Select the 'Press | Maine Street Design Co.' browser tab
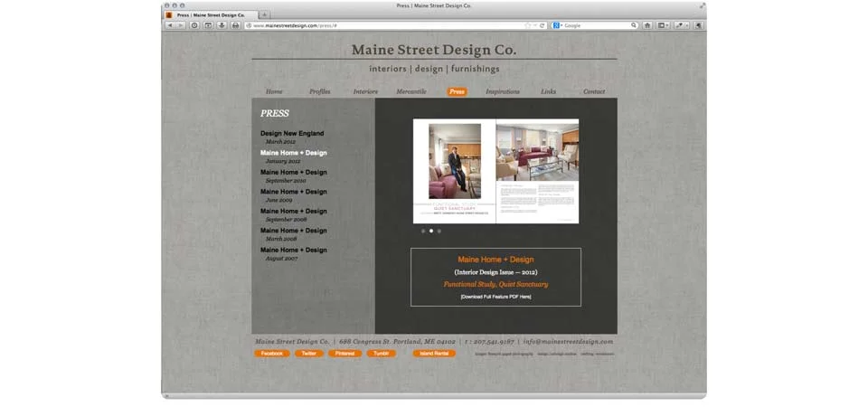Viewport: 868px width, 407px height. click(211, 15)
